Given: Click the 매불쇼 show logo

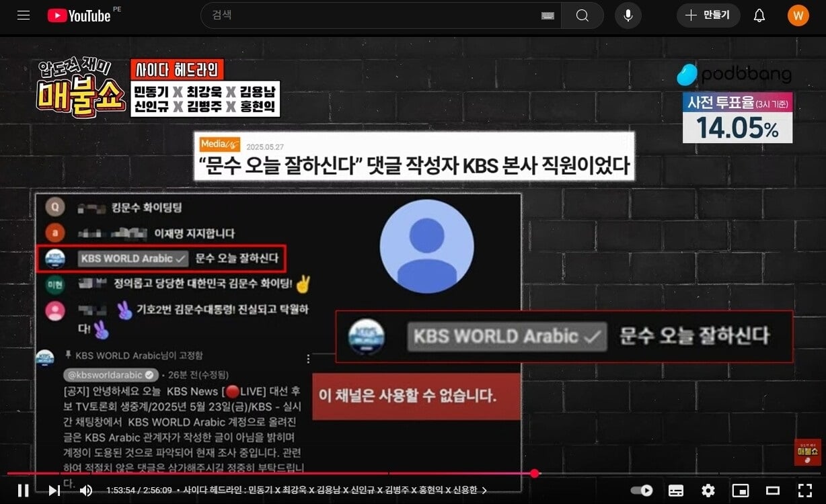Looking at the screenshot, I should click(81, 88).
